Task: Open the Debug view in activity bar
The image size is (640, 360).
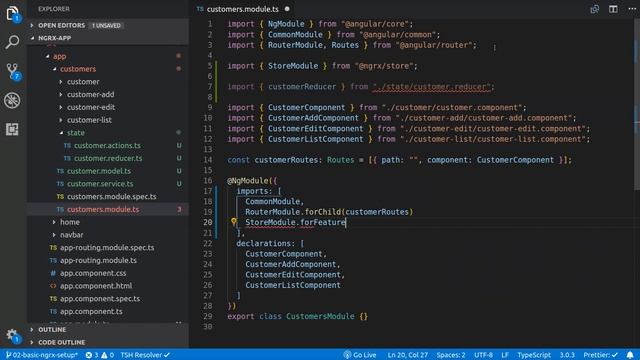Action: pos(12,100)
